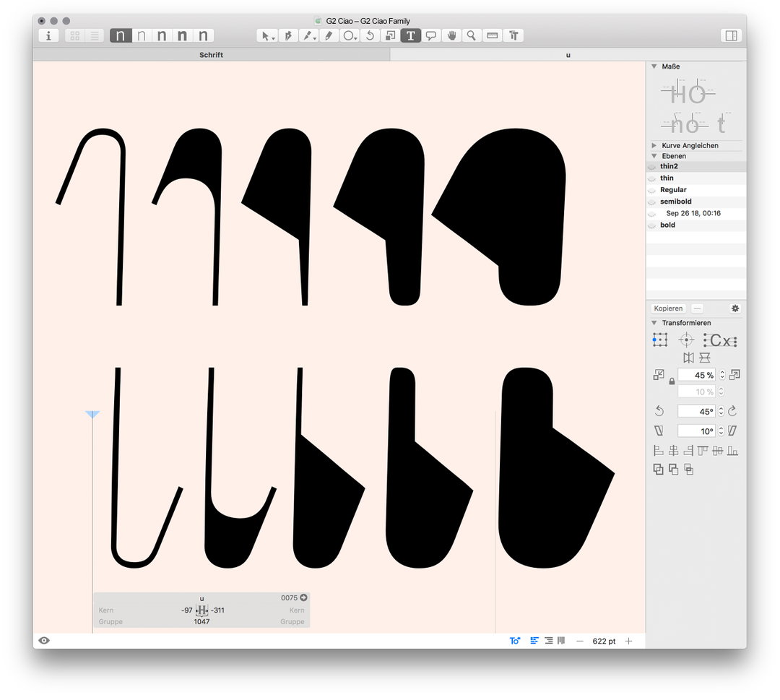Image resolution: width=780 pixels, height=700 pixels.
Task: Toggle visibility of bold layer
Action: (x=651, y=225)
